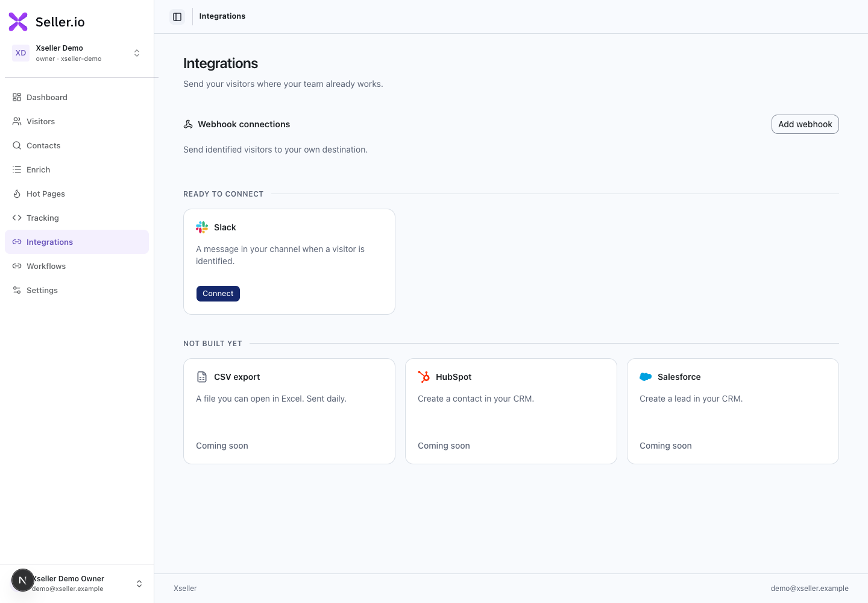Click the Webhook connections icon
The width and height of the screenshot is (868, 603).
(188, 124)
